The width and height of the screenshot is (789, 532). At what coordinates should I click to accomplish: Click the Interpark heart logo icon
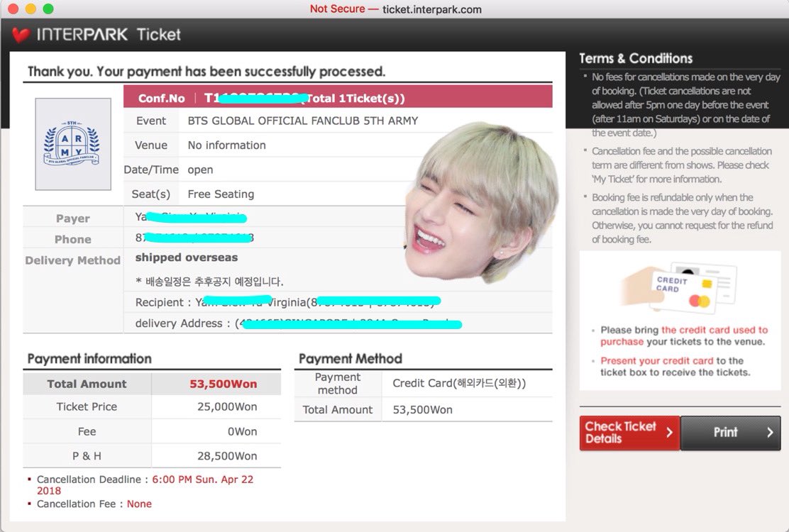pos(21,35)
